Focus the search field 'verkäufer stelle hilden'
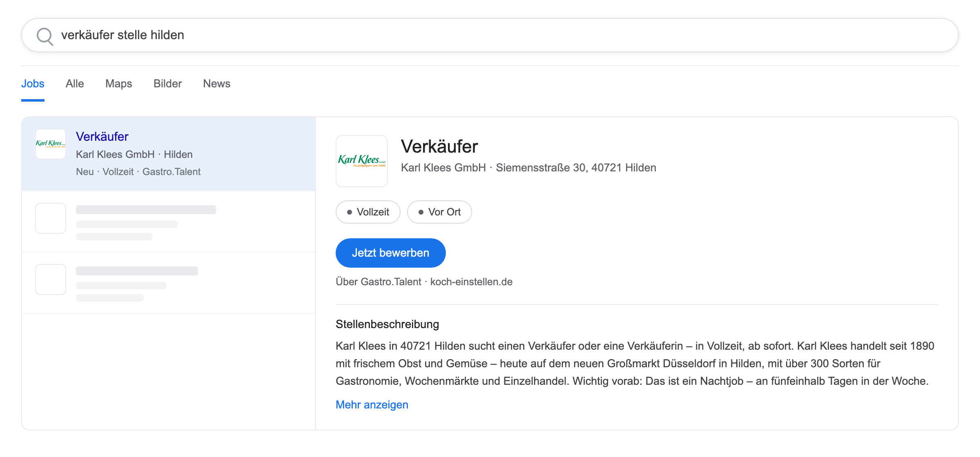Screen dimensions: 980x457 tap(490, 35)
